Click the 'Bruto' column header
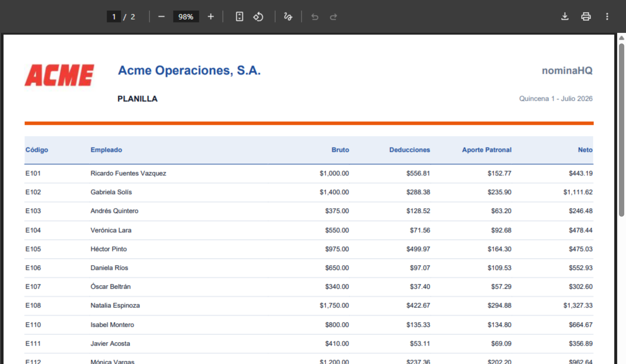 tap(340, 150)
